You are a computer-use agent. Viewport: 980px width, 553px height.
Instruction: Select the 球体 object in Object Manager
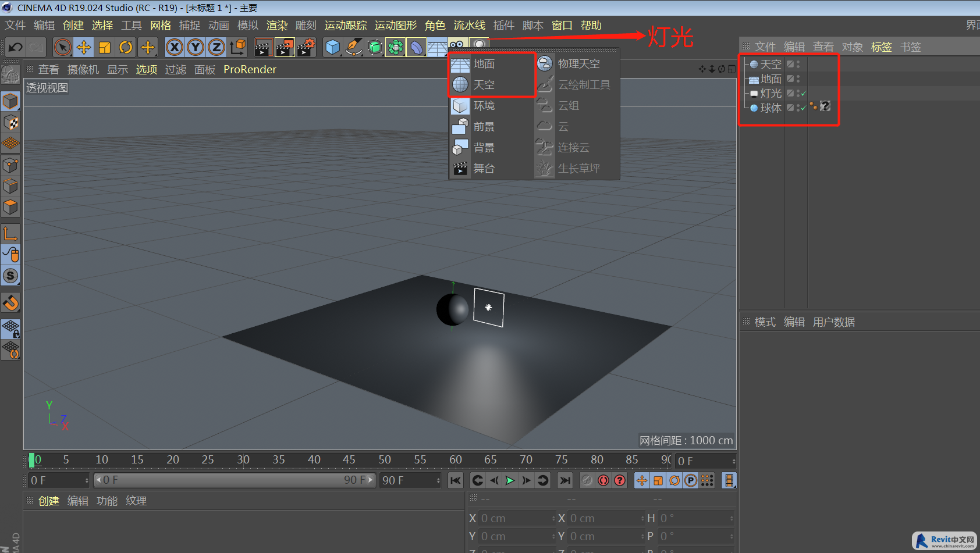tap(770, 108)
